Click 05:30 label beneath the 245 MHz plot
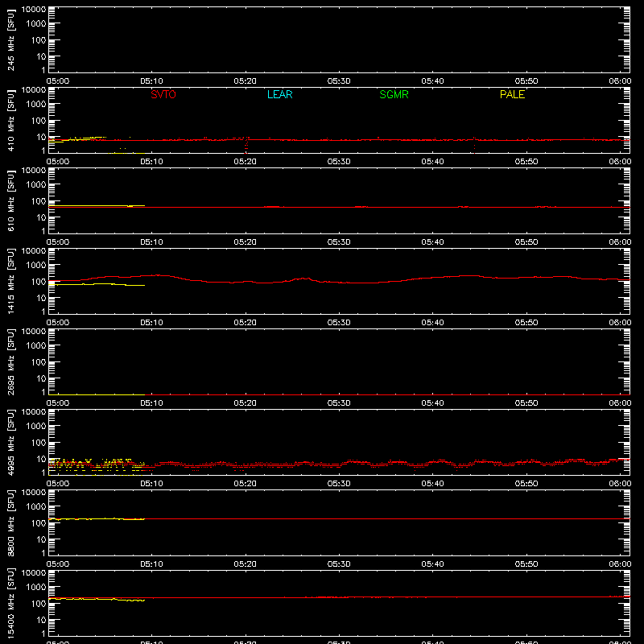This screenshot has height=644, width=644. [339, 81]
